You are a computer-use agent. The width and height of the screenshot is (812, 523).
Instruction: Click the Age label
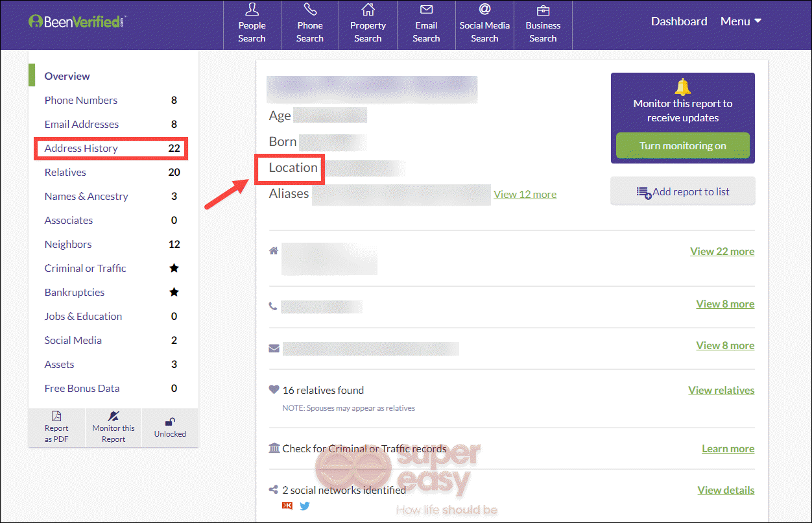[x=280, y=116]
